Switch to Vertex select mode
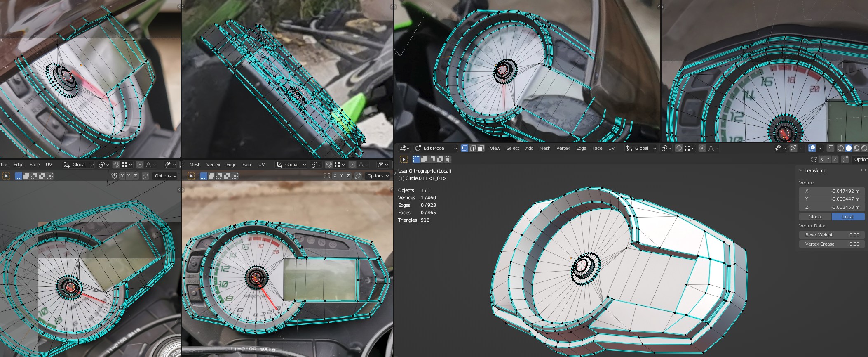 point(464,148)
